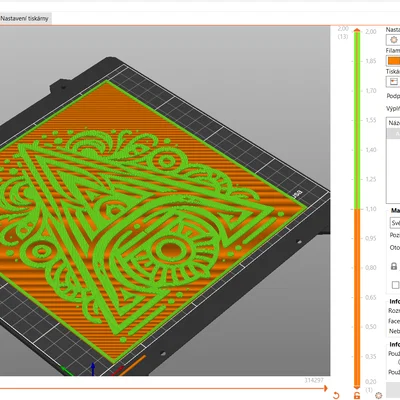Open the Svě... coordinate dropdown
The width and height of the screenshot is (400, 400).
tap(395, 223)
